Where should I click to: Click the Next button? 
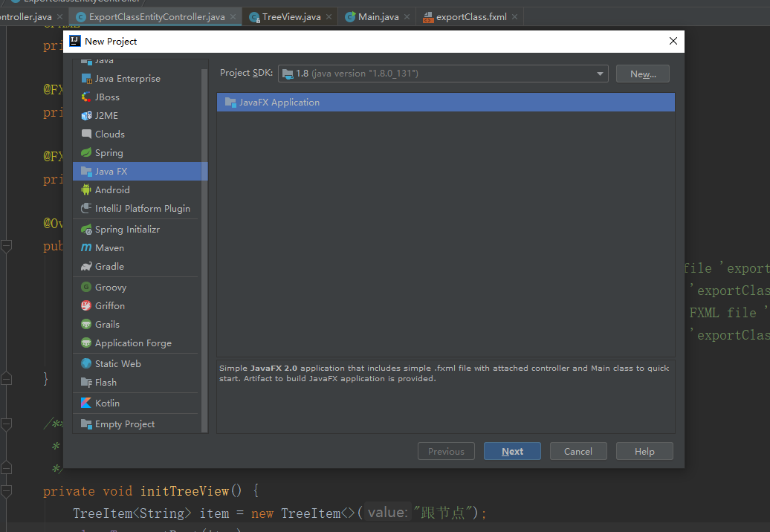tap(512, 451)
